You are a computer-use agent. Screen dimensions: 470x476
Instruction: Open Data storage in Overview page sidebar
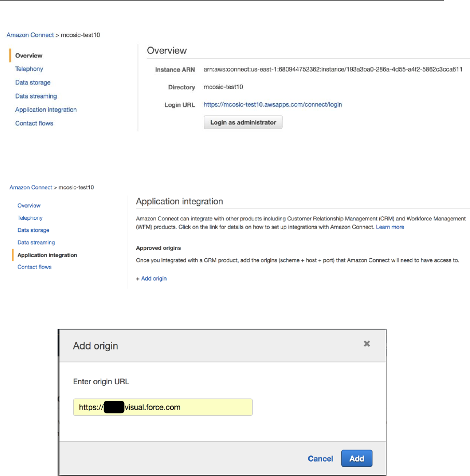coord(33,82)
